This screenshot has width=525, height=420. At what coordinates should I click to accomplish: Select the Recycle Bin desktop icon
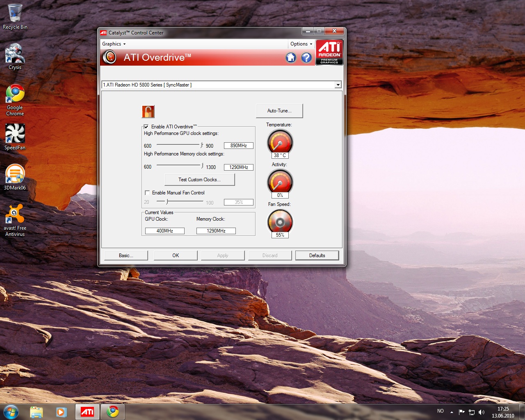tap(15, 17)
